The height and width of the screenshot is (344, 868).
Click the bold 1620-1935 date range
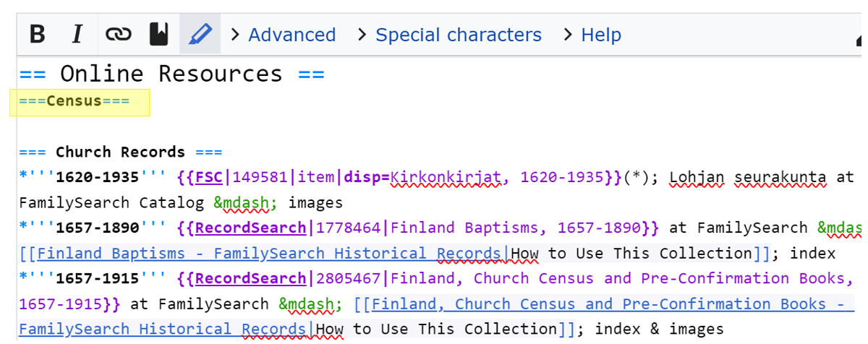98,178
